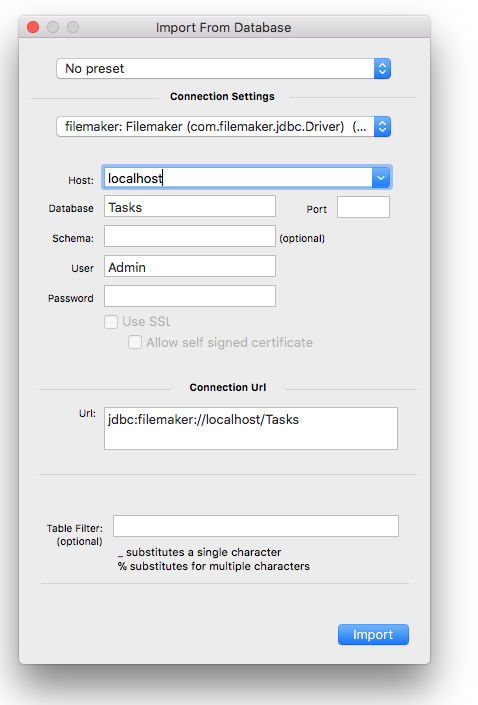Click the blue Import button
Image resolution: width=478 pixels, height=705 pixels.
pyautogui.click(x=373, y=634)
